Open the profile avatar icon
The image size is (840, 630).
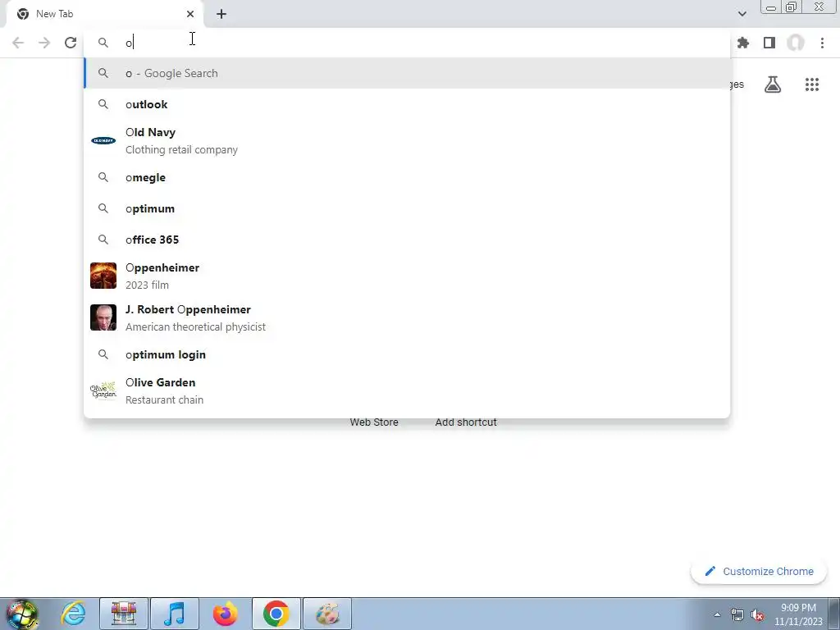coord(796,43)
